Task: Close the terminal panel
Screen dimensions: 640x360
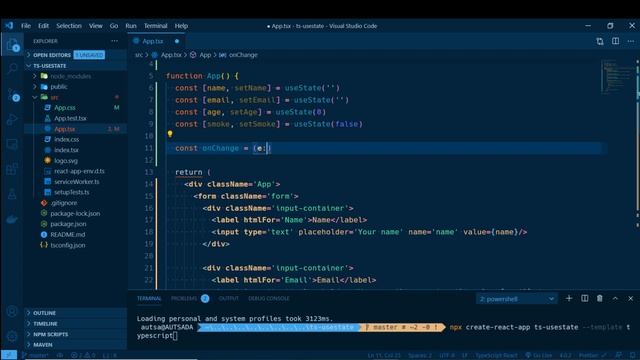Action: [631, 298]
